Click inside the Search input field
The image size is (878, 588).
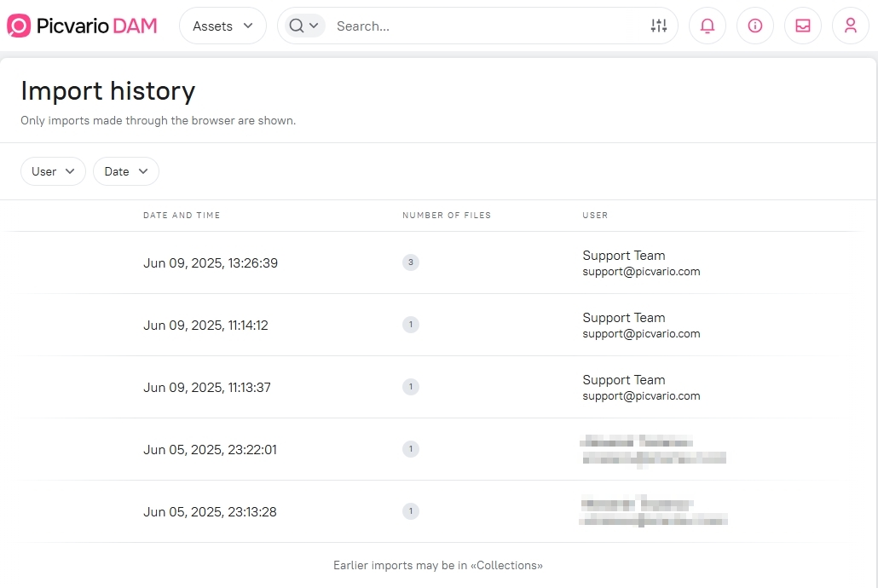(486, 26)
